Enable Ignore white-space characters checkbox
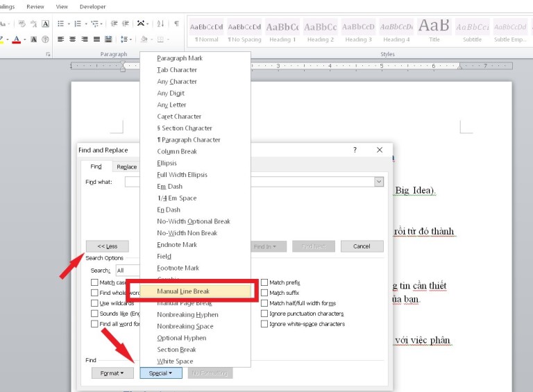 (264, 324)
